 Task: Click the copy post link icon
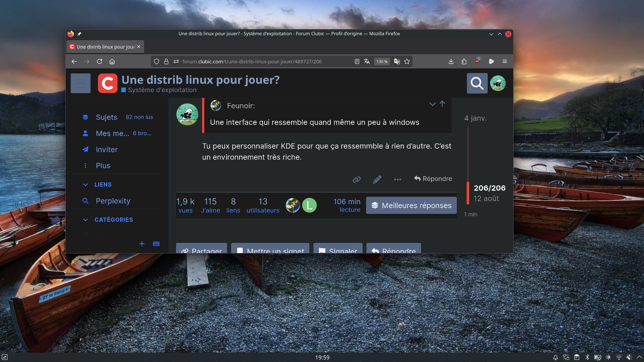[357, 179]
